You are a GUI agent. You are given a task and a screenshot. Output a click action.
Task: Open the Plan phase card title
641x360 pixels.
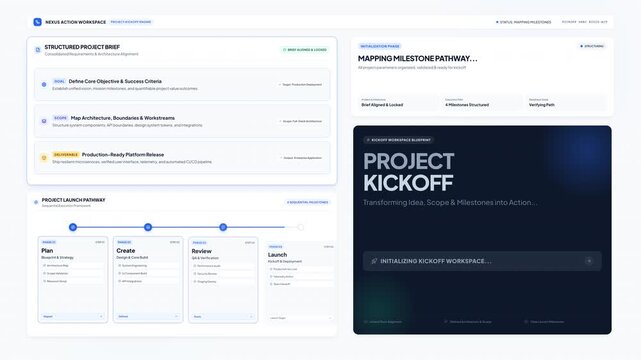click(x=47, y=250)
